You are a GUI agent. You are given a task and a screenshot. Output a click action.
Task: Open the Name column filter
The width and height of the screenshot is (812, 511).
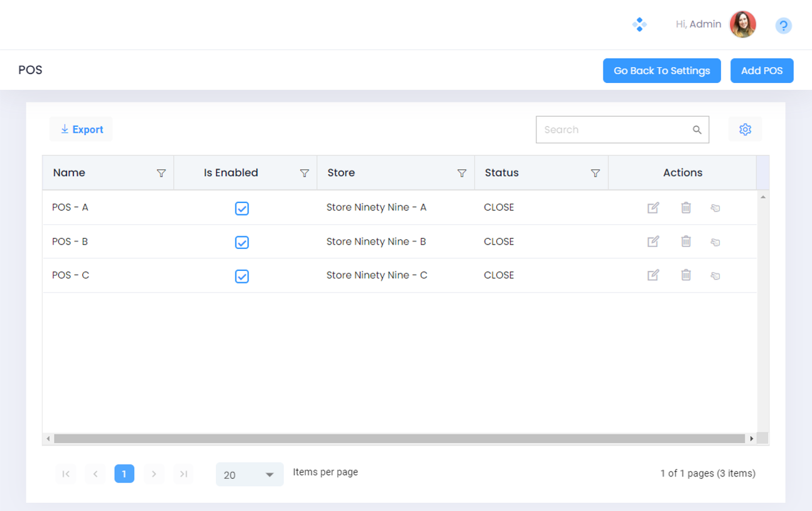click(161, 173)
